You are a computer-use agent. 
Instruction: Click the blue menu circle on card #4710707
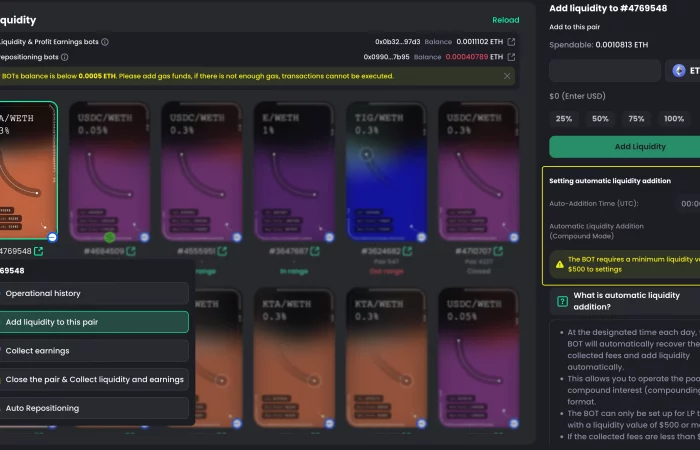point(514,238)
